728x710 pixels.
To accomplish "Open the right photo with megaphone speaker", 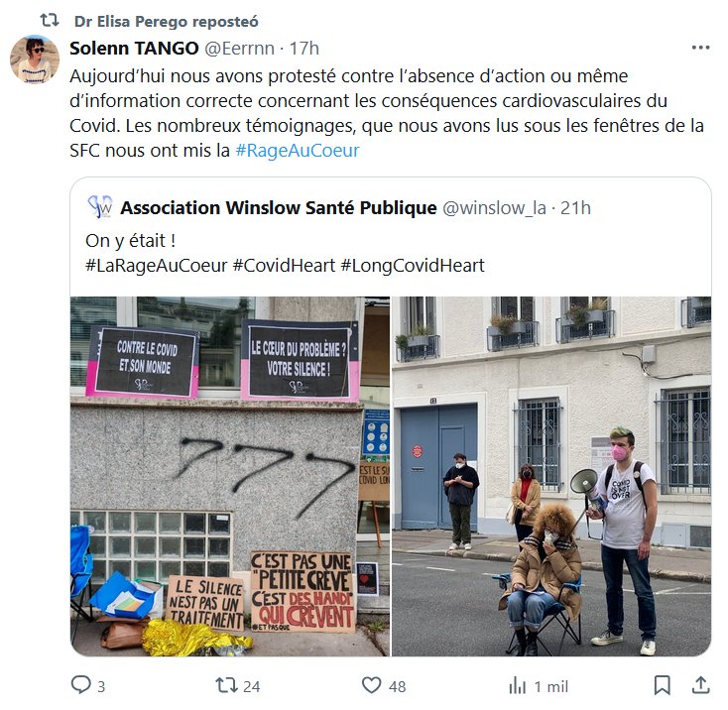I will pos(551,476).
